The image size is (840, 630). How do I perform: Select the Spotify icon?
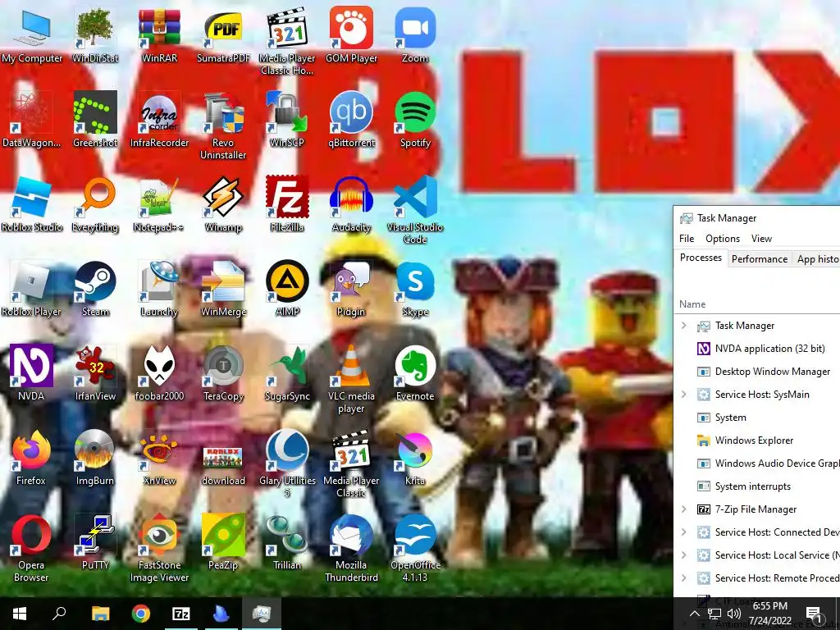(x=415, y=120)
